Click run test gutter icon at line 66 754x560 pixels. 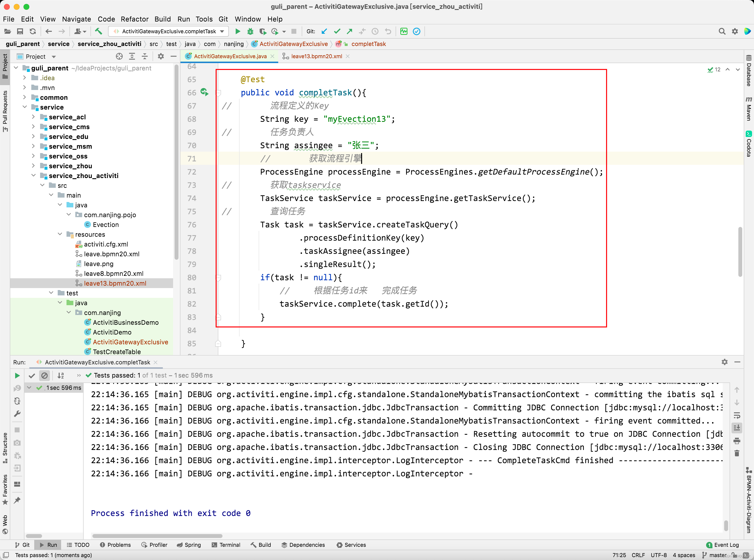204,92
